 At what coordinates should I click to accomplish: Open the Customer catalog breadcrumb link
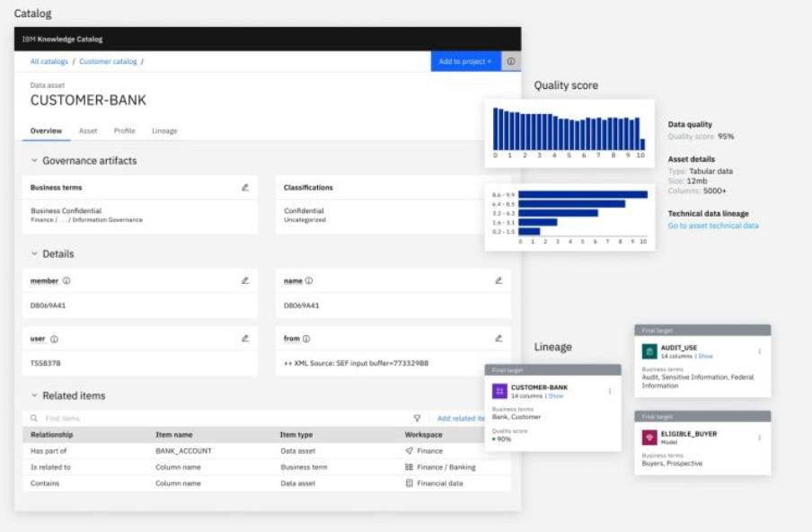[x=108, y=61]
